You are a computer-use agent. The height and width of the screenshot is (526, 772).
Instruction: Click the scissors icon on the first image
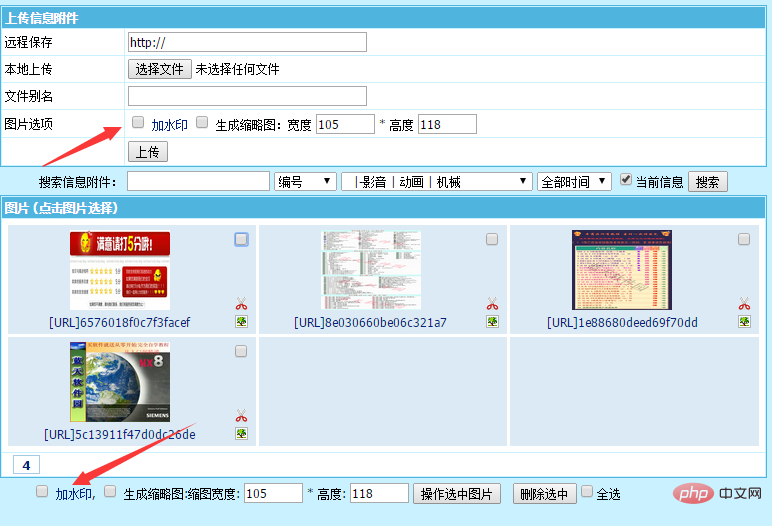tap(241, 304)
